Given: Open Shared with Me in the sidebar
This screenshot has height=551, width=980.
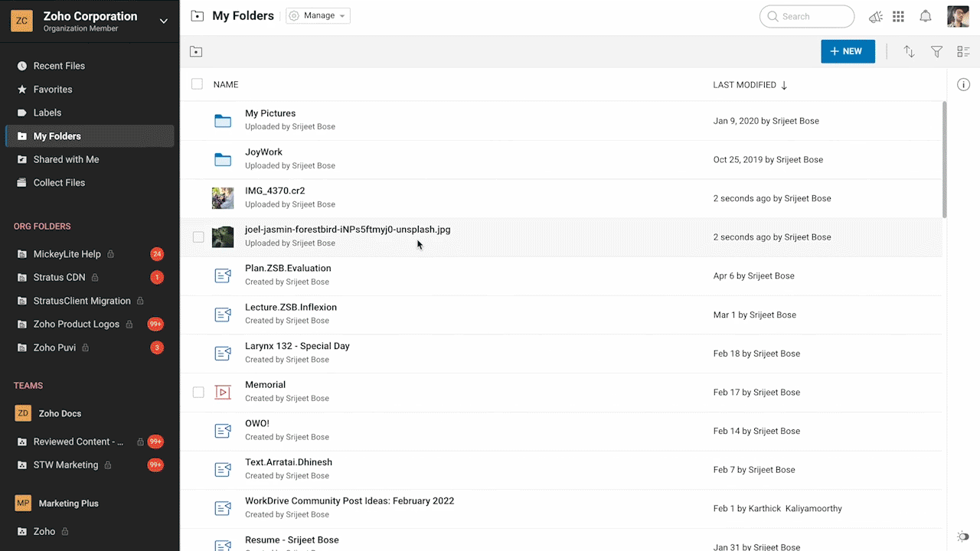Looking at the screenshot, I should pos(66,159).
